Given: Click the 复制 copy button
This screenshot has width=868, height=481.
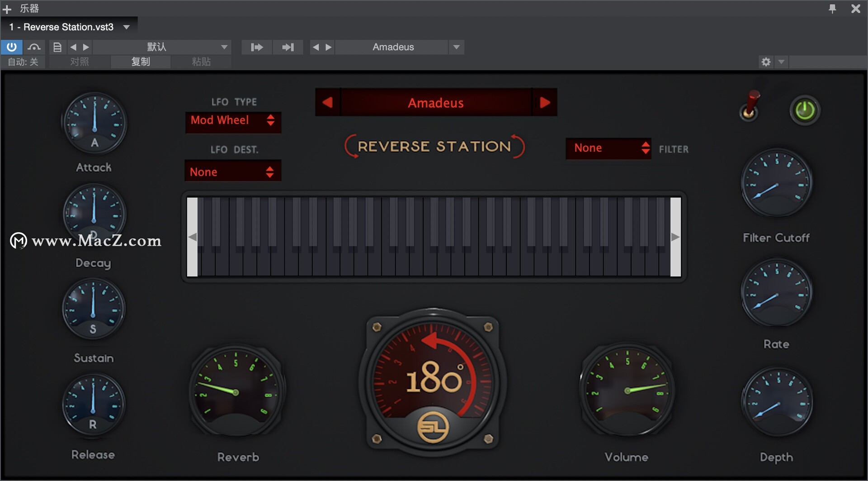Looking at the screenshot, I should tap(141, 62).
